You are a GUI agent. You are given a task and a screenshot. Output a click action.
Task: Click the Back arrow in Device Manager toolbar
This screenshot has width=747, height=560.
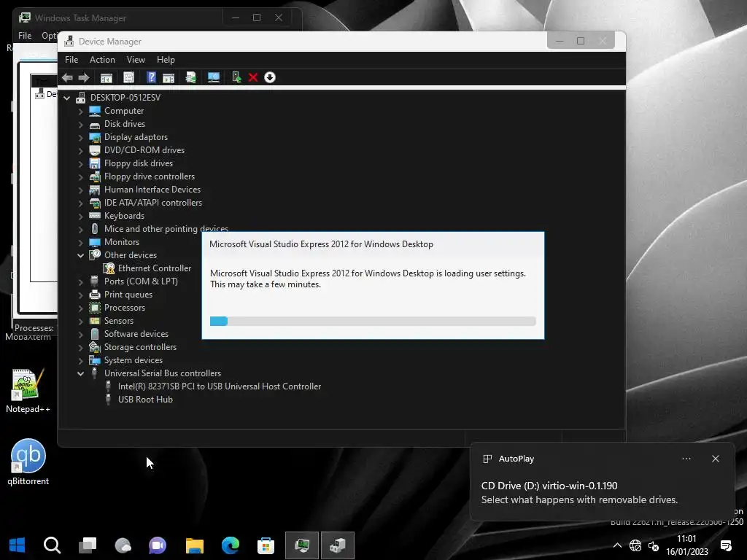tap(67, 77)
